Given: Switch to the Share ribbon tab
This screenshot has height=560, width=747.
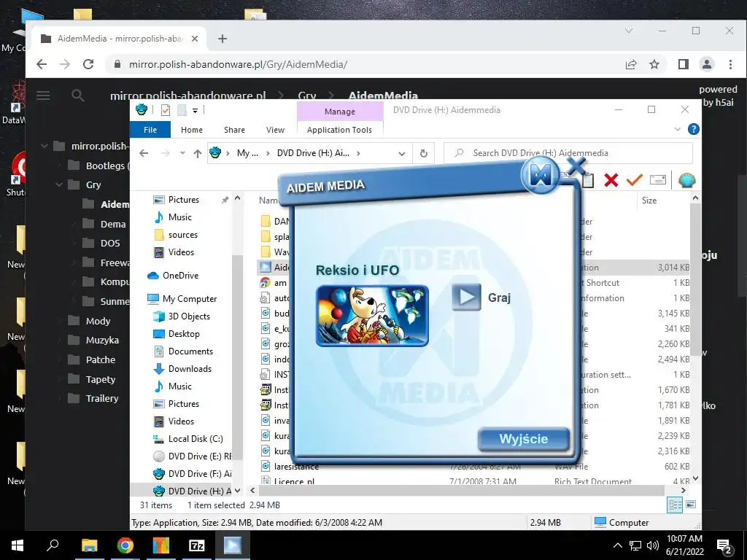Looking at the screenshot, I should click(234, 130).
